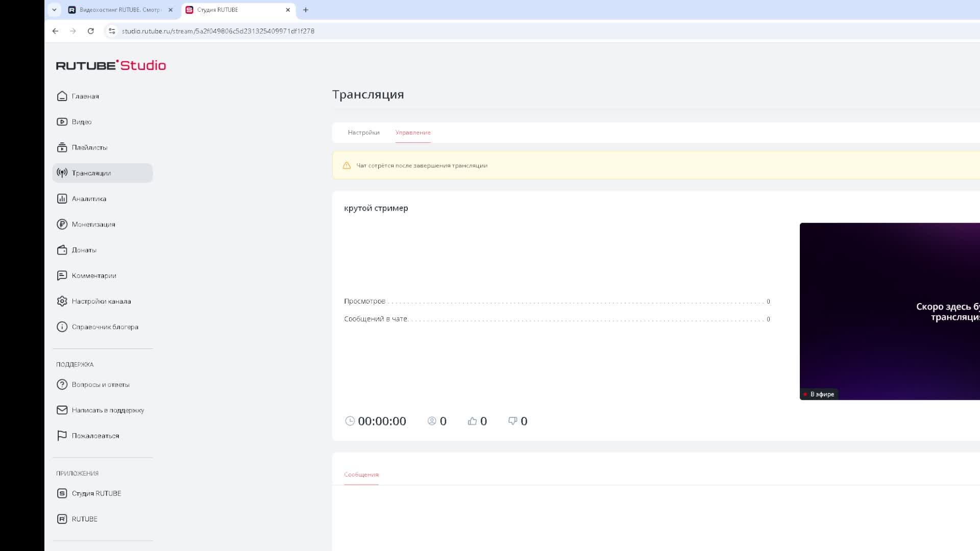Open Главная via its home icon

tap(62, 96)
